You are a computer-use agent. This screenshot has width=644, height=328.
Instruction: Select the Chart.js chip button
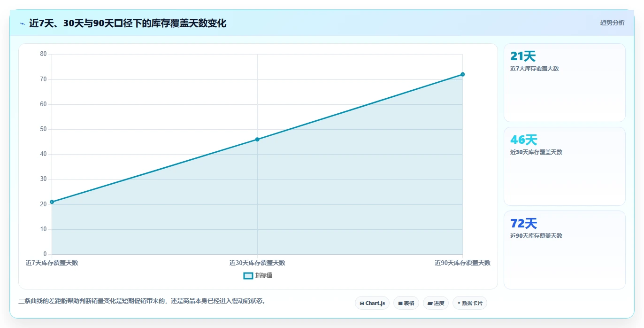pyautogui.click(x=372, y=303)
